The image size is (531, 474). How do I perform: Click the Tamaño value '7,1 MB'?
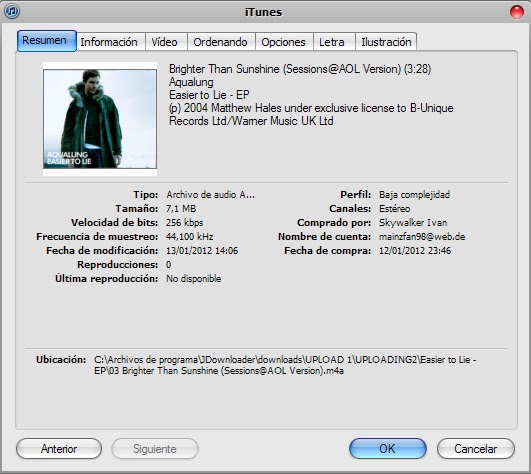181,209
